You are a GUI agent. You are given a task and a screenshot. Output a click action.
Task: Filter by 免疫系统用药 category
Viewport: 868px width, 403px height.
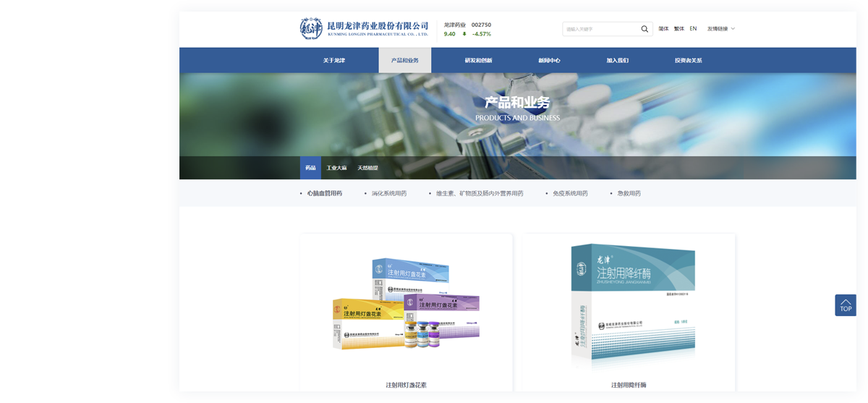click(570, 194)
